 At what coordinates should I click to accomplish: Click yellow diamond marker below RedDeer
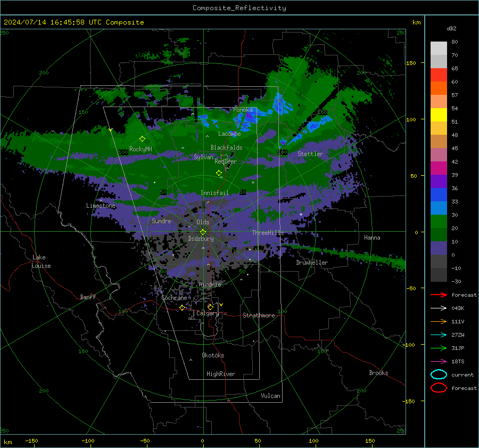coord(219,173)
